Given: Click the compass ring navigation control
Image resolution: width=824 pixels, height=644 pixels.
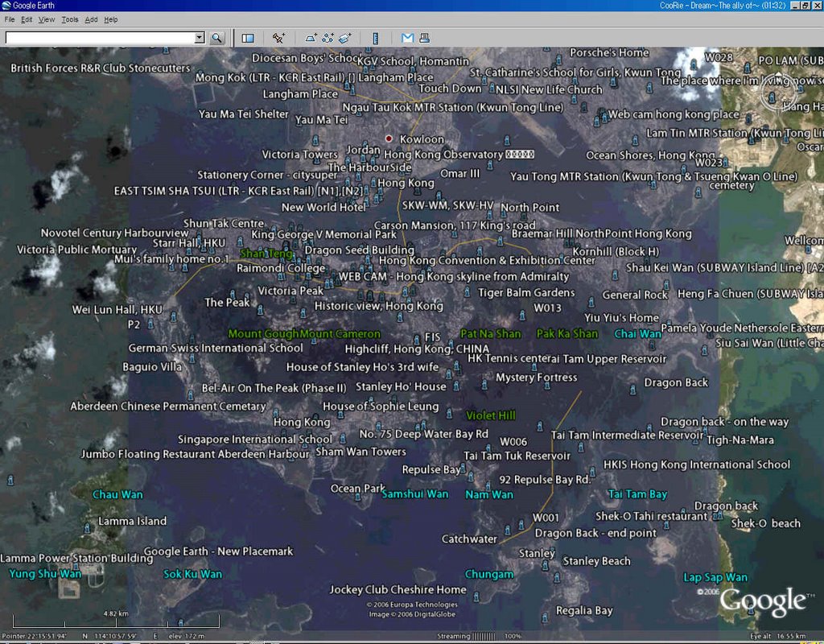Looking at the screenshot, I should click(x=779, y=93).
